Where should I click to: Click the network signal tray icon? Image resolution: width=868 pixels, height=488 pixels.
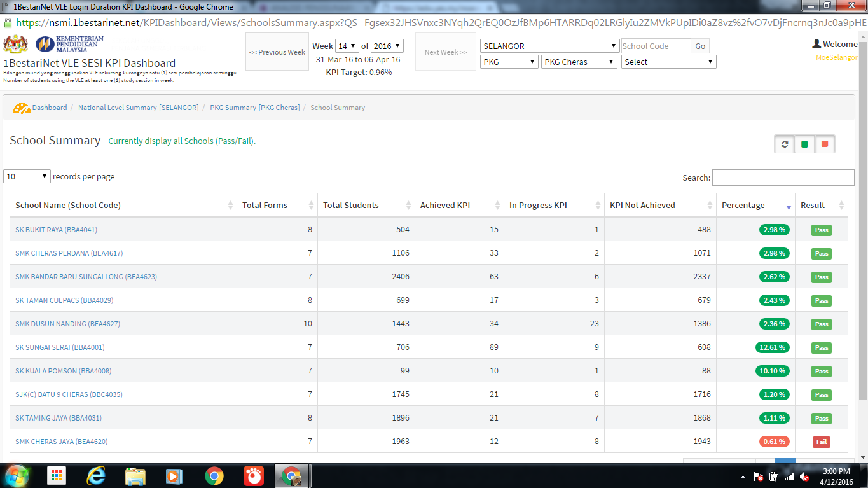click(789, 477)
